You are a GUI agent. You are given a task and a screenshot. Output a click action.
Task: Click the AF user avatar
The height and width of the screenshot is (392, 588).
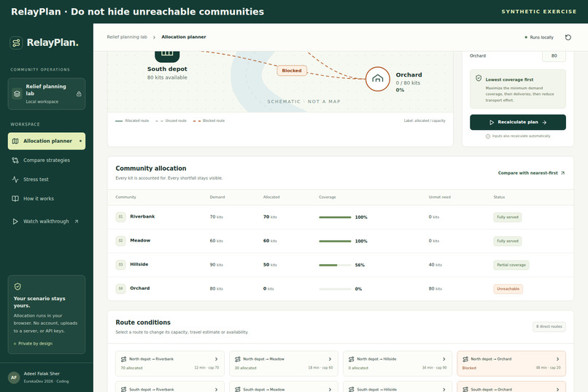click(14, 377)
